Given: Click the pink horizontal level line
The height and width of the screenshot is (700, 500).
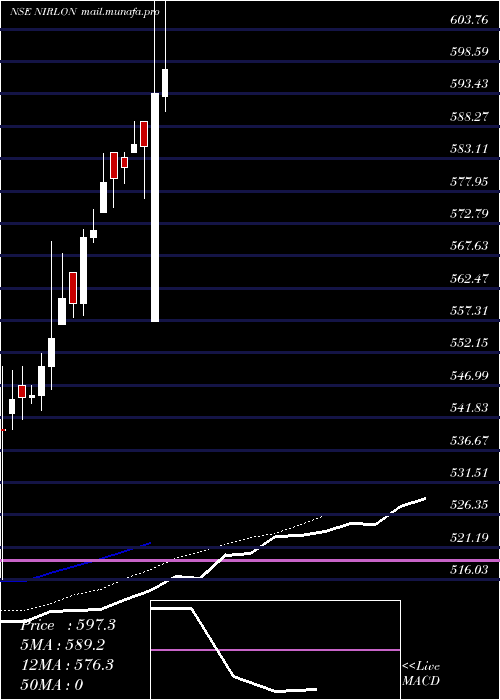Looking at the screenshot, I should coord(250,560).
